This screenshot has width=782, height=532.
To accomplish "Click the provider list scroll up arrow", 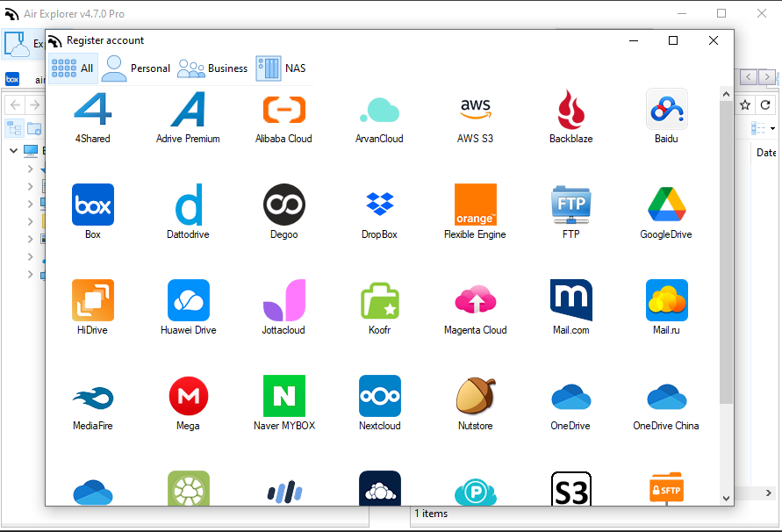I will pos(726,94).
